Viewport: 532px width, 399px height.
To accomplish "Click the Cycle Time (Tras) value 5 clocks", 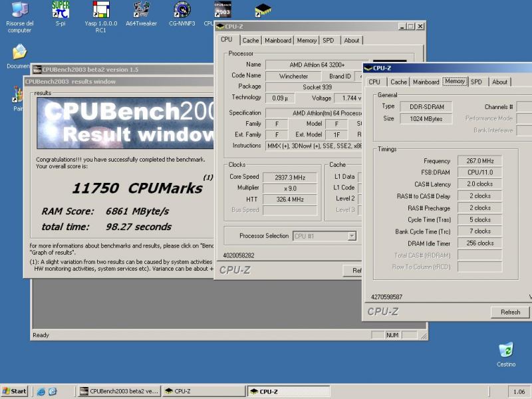I will [x=479, y=220].
